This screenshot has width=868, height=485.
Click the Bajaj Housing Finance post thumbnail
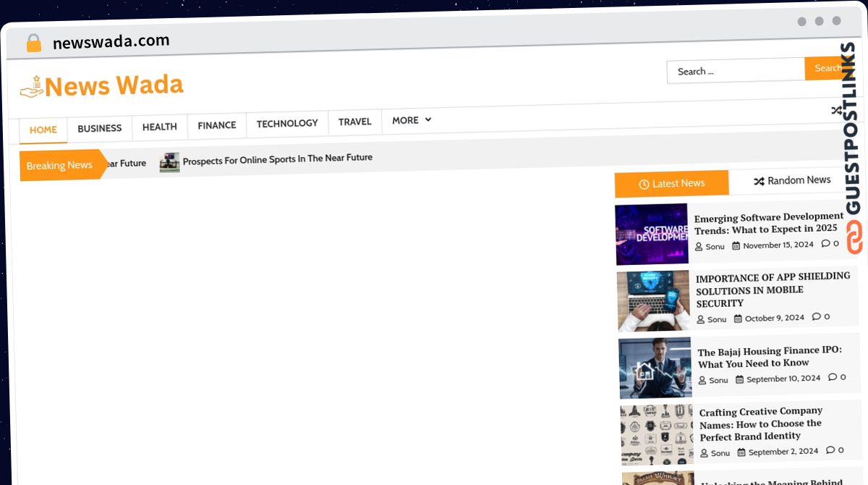point(655,368)
